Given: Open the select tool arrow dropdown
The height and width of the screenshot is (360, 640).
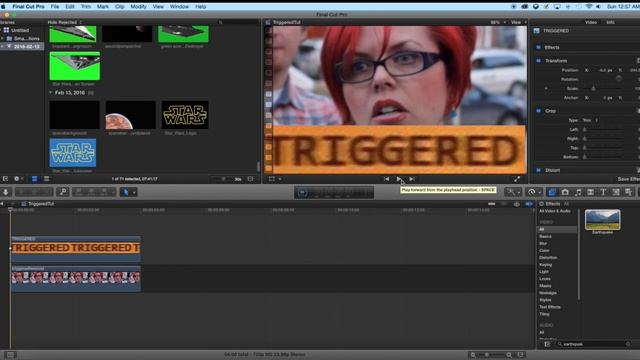Looking at the screenshot, I should [x=128, y=192].
